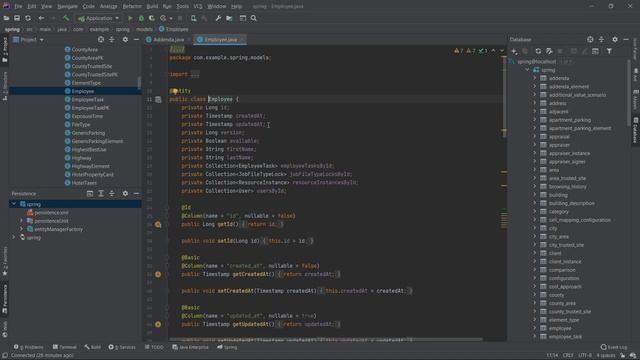Go to next highlighted error arrow
The height and width of the screenshot is (360, 640).
click(x=502, y=51)
